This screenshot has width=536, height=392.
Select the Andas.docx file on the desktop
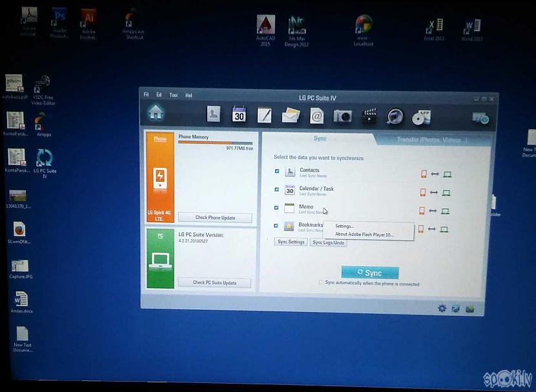21,302
